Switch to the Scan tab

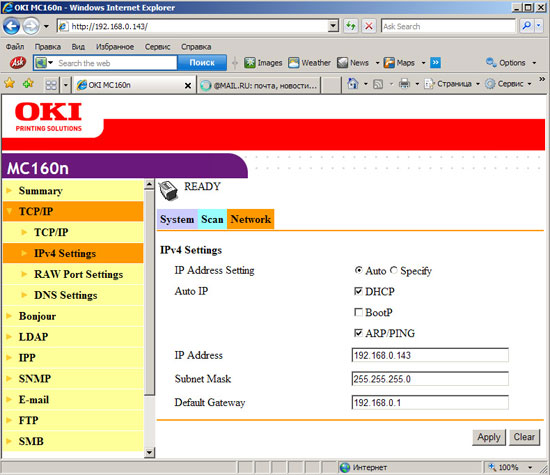[212, 219]
